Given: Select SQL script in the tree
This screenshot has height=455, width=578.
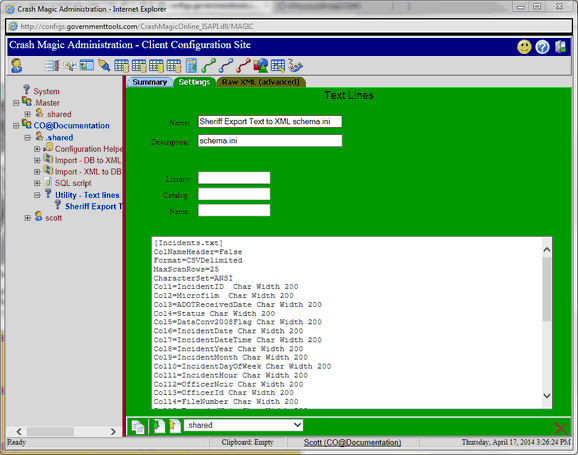Looking at the screenshot, I should pos(73,183).
